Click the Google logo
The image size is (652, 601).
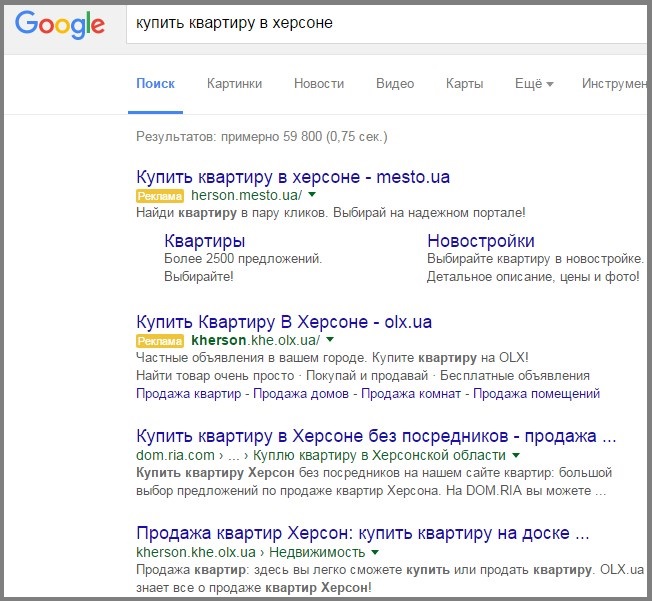(62, 25)
